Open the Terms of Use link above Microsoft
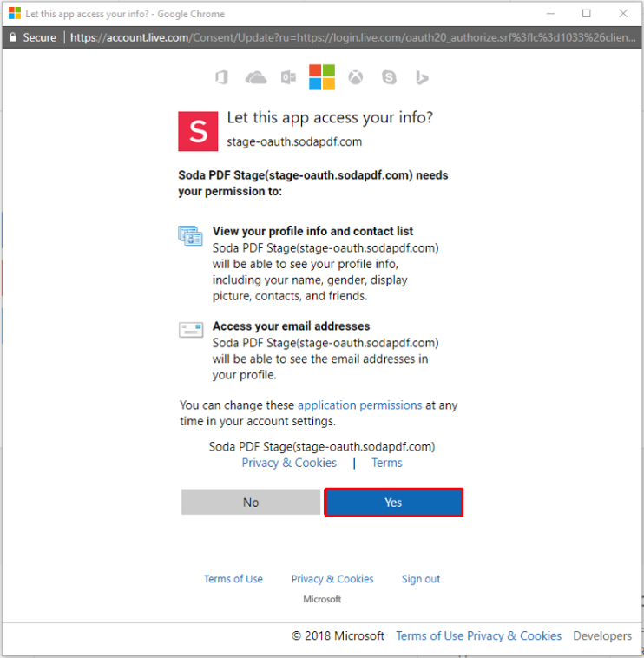Image resolution: width=644 pixels, height=658 pixels. (x=233, y=579)
